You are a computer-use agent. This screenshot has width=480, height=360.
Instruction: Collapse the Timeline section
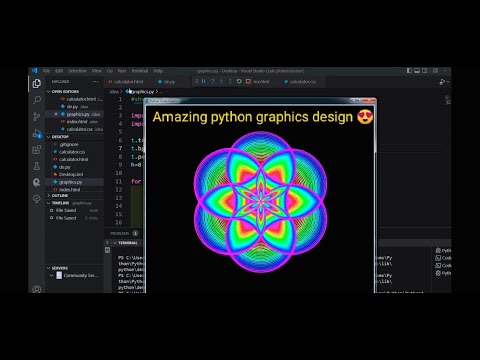pos(49,203)
